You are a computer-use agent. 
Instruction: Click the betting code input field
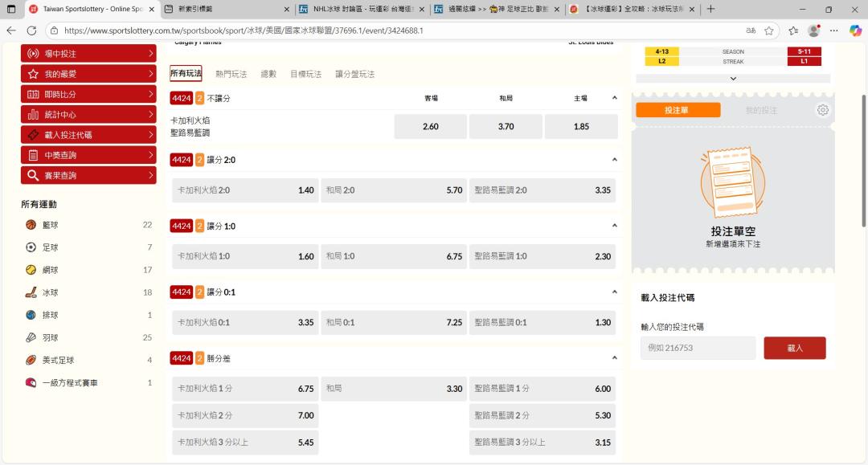698,348
